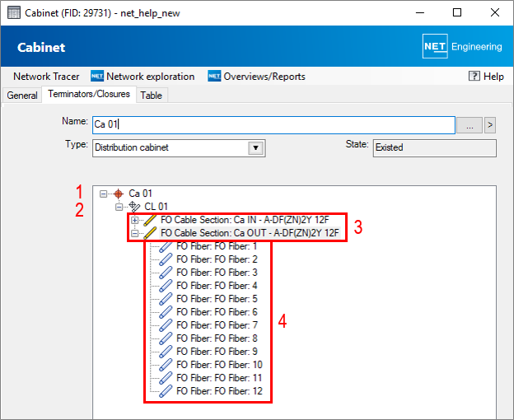Click the yellow cable icon for Ca IN

point(150,220)
